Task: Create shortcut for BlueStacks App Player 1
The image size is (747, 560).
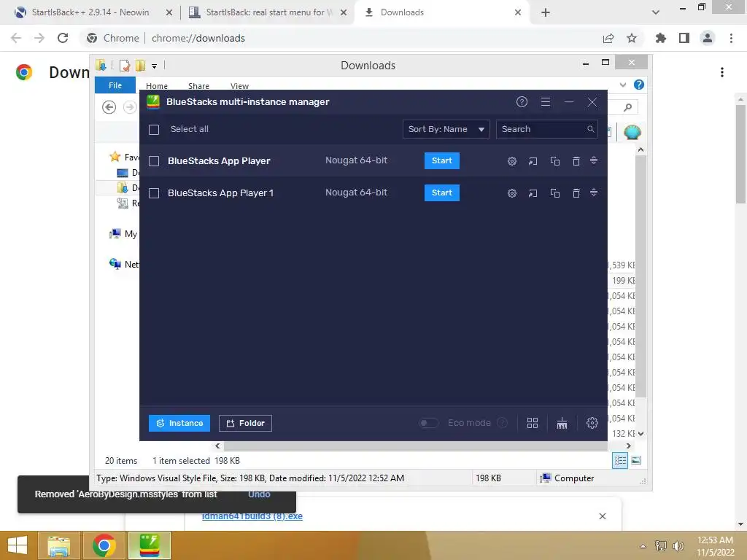Action: coord(533,192)
